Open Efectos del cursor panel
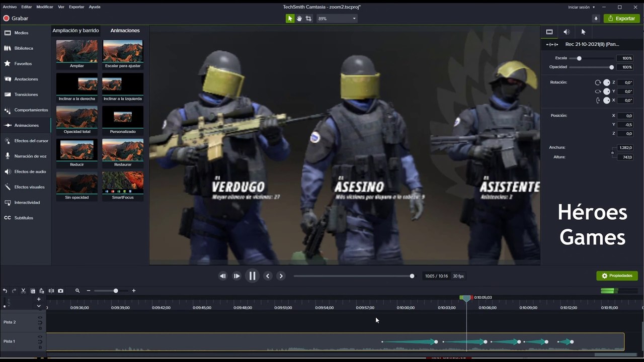Screen dimensions: 644x362 click(x=25, y=141)
